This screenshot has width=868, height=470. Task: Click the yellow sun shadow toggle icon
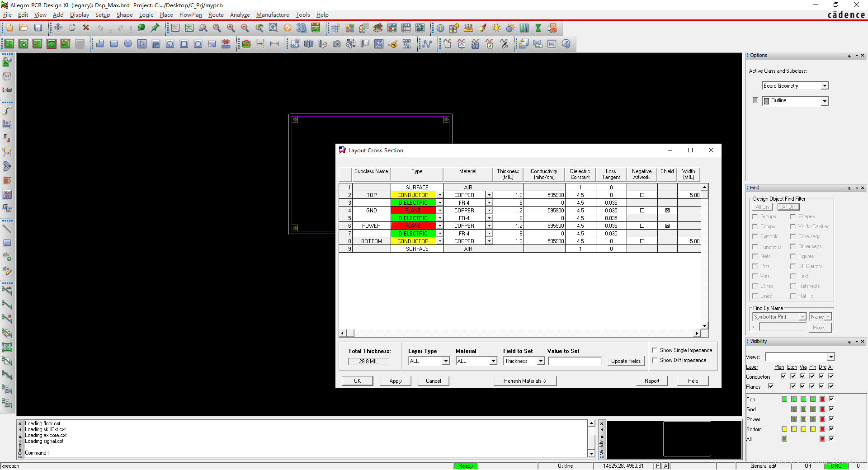click(x=496, y=28)
